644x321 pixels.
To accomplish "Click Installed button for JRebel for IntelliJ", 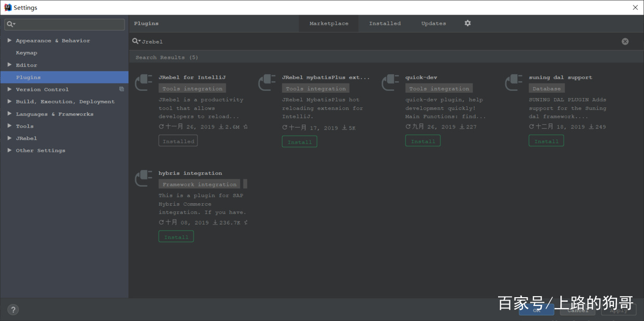I will (x=178, y=141).
